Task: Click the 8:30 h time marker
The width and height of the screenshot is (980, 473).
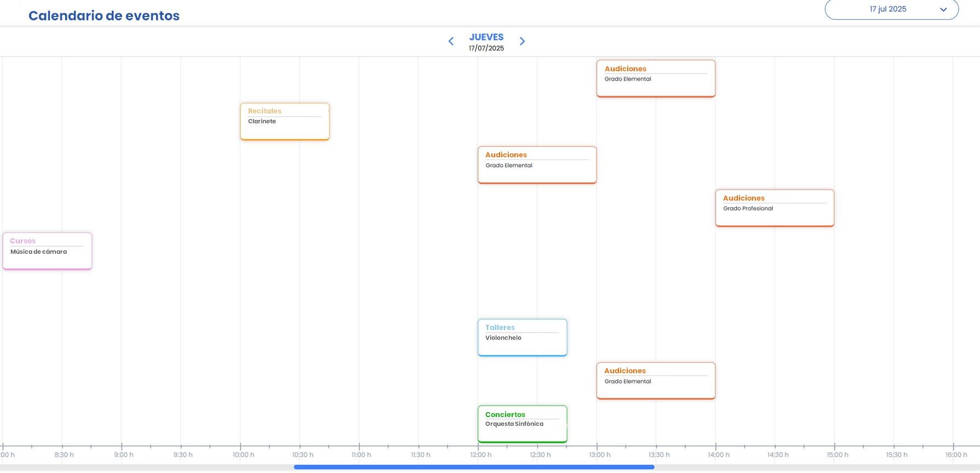Action: coord(64,455)
